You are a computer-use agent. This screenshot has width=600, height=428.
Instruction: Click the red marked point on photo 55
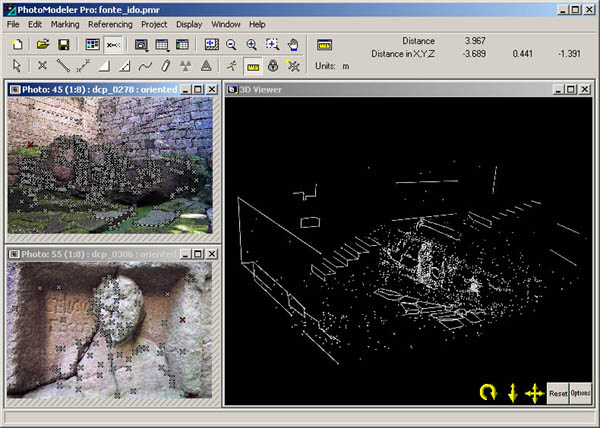point(183,319)
